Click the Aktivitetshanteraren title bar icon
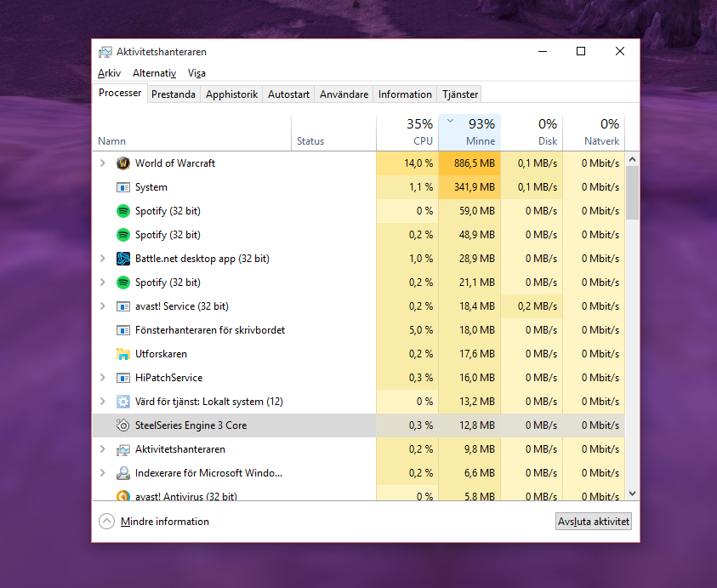The height and width of the screenshot is (588, 717). click(x=105, y=52)
